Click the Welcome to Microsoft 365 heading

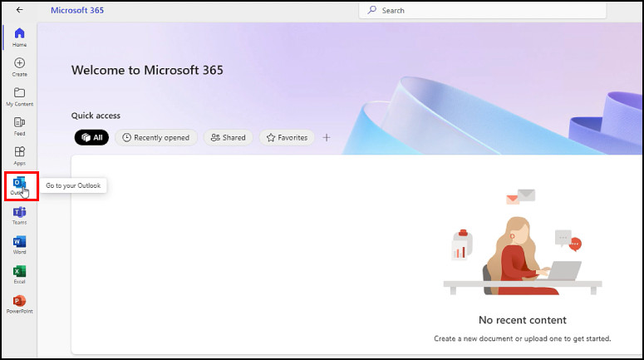147,71
